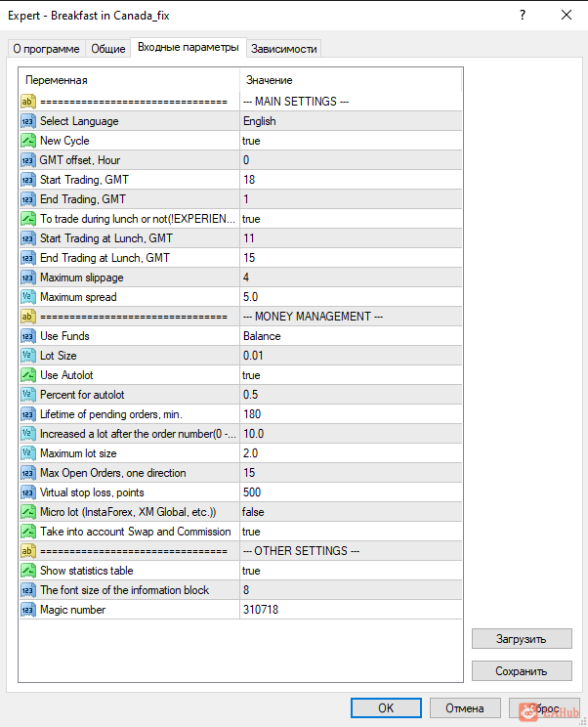Click the Загрузить button
Viewport: 588px width, 727px height.
coord(522,639)
